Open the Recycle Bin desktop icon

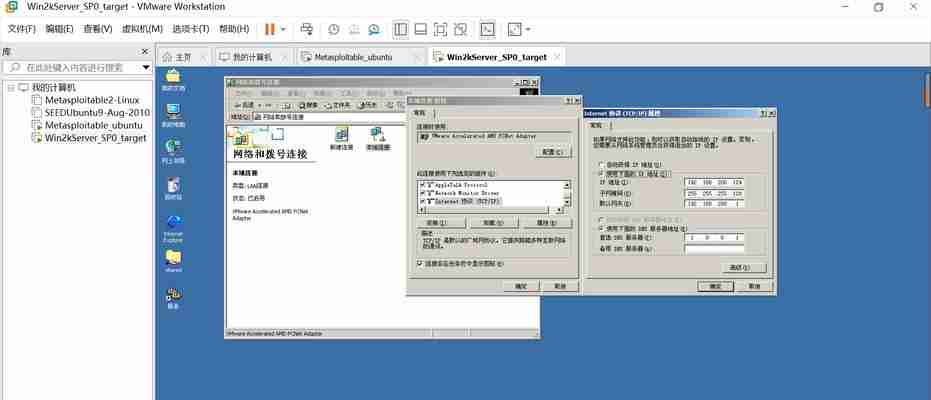[173, 184]
